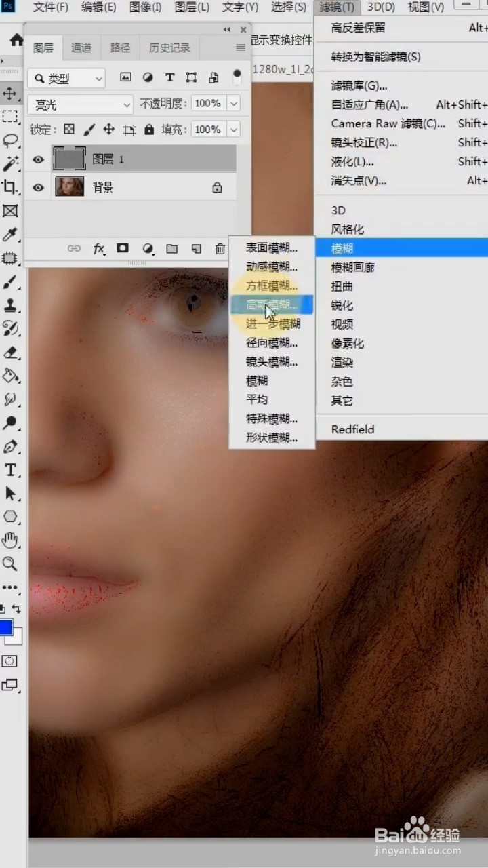This screenshot has width=488, height=868.
Task: Switch to the 历史记录 tab
Action: (169, 47)
